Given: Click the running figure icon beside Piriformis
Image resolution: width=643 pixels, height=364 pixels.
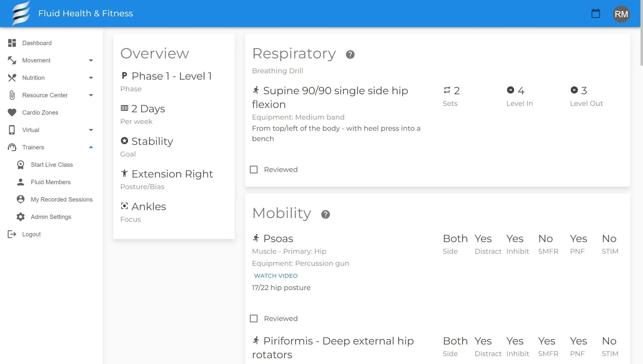Looking at the screenshot, I should [x=256, y=340].
